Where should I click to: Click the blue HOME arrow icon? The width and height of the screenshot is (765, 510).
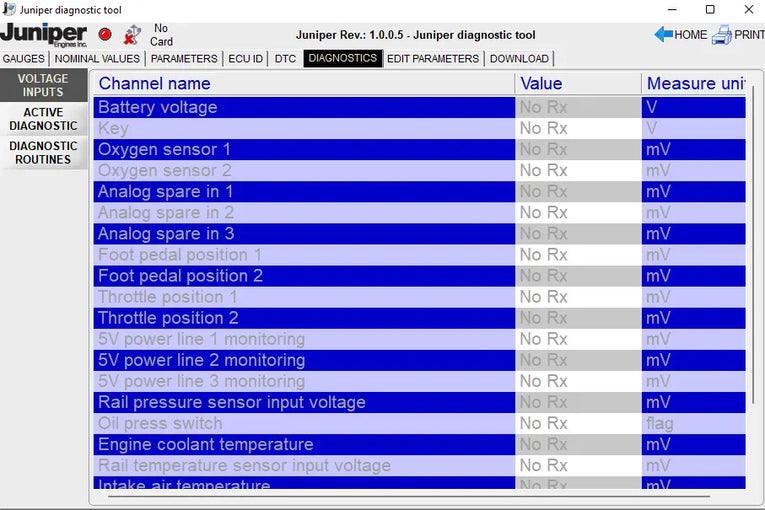(664, 35)
